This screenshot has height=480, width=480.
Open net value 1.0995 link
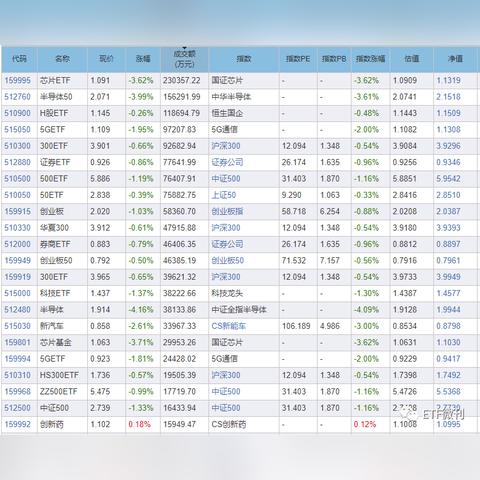448,424
